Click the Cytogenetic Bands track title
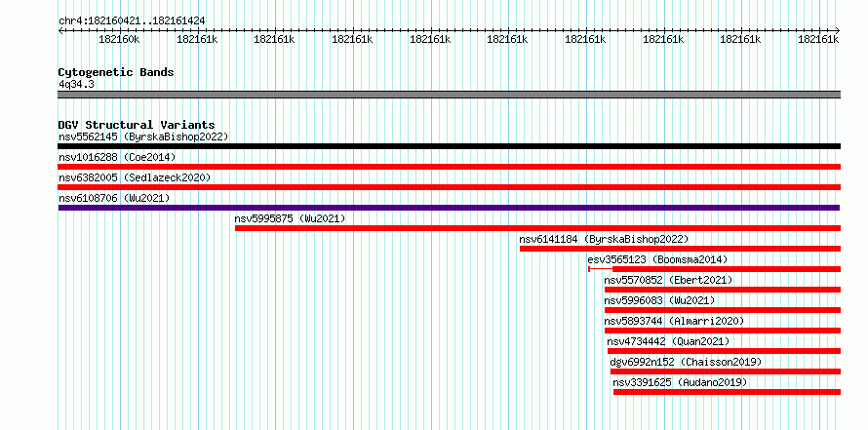 pyautogui.click(x=116, y=72)
